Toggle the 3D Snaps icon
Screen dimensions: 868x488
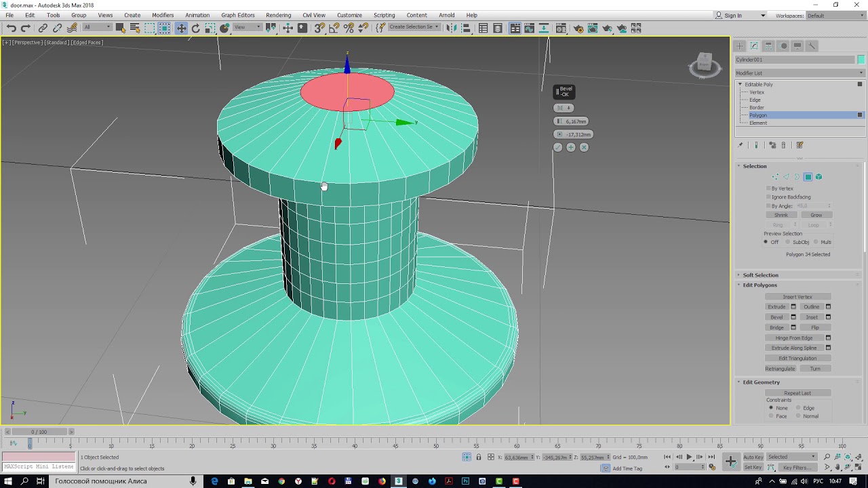coord(319,28)
